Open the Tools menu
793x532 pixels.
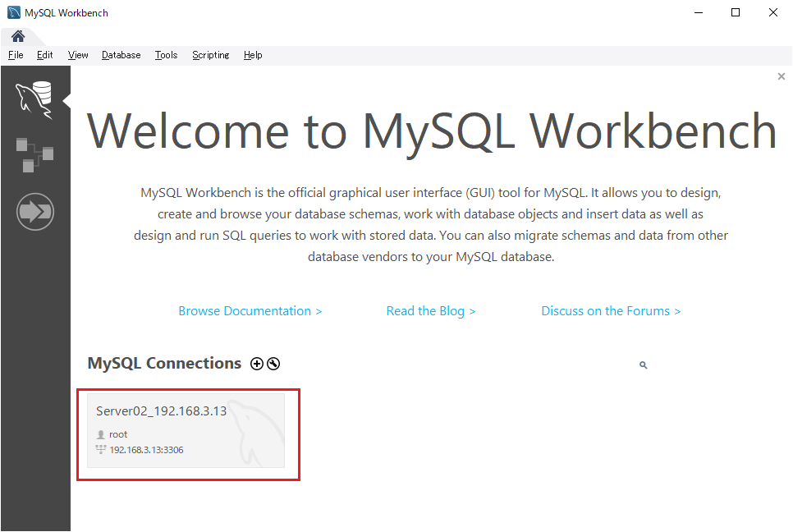[166, 55]
